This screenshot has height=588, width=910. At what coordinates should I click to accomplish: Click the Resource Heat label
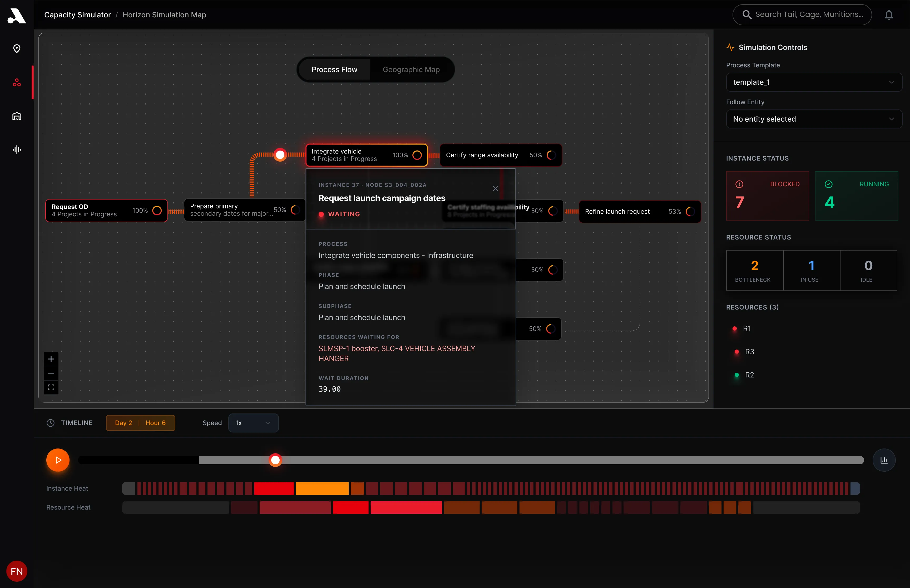[68, 507]
